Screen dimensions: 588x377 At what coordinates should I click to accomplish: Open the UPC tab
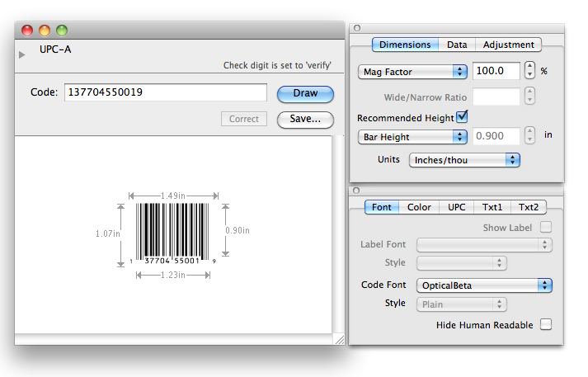456,207
